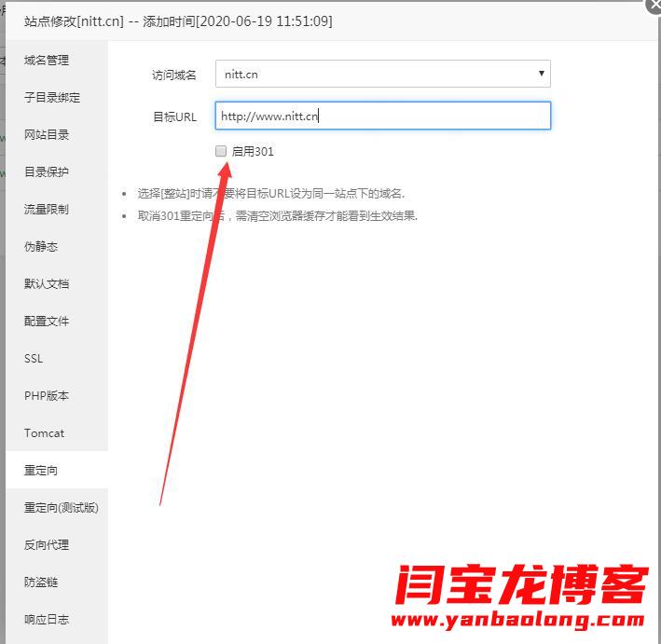The width and height of the screenshot is (661, 644).
Task: Go to 反向代理 settings
Action: 47,545
